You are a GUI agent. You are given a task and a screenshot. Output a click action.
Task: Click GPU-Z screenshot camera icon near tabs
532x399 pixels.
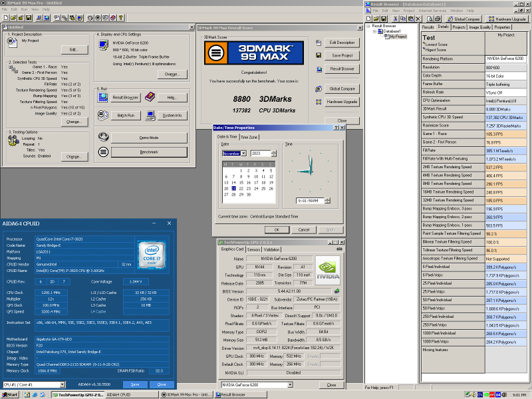tap(339, 249)
